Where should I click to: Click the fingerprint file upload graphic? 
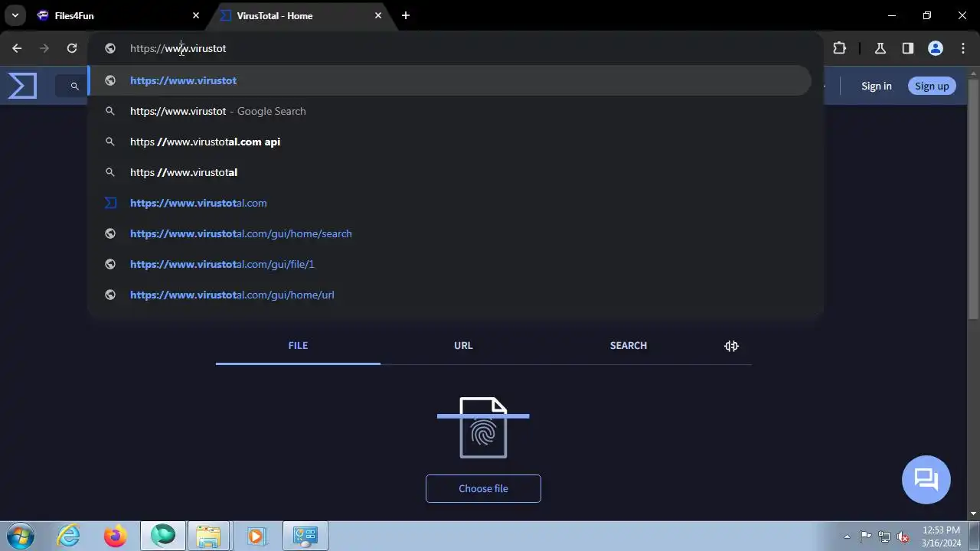click(x=483, y=427)
